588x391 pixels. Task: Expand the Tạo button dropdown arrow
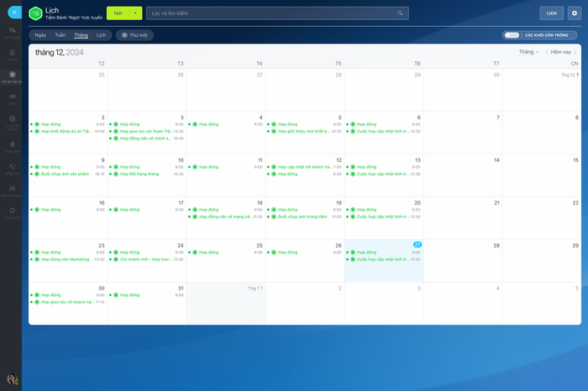coord(135,13)
